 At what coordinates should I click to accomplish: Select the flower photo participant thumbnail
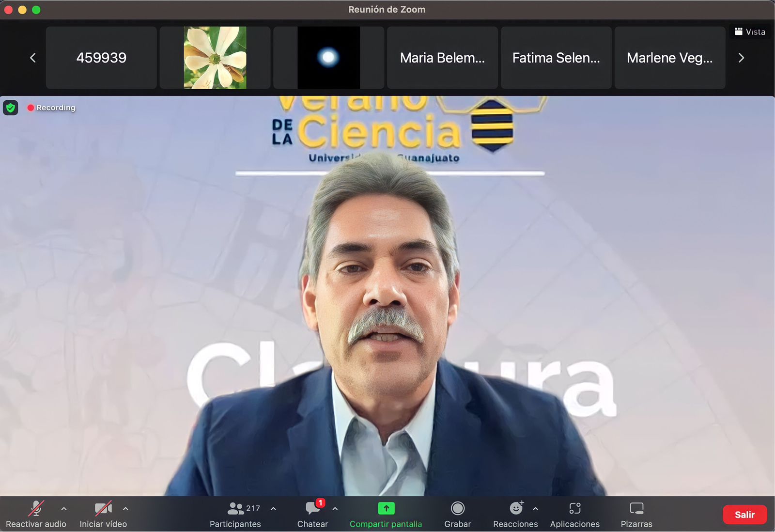coord(215,58)
